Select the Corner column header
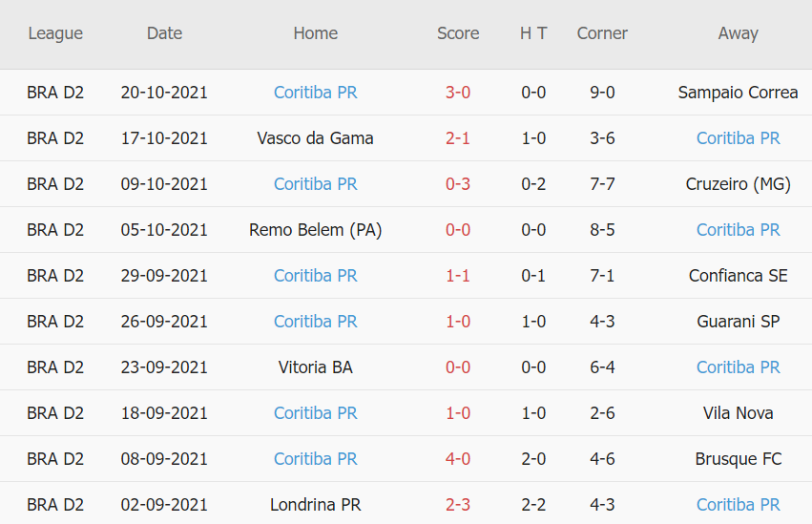Image resolution: width=812 pixels, height=524 pixels. [602, 33]
